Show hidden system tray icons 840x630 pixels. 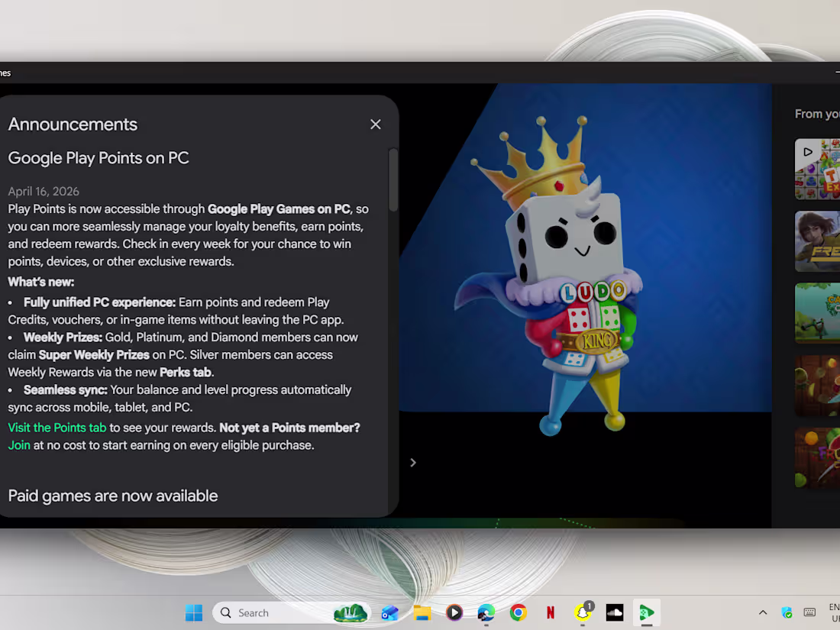pos(763,612)
